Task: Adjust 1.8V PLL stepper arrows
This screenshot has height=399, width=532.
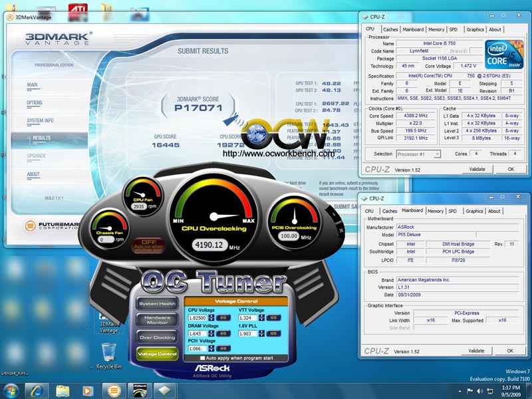Action: [261, 334]
